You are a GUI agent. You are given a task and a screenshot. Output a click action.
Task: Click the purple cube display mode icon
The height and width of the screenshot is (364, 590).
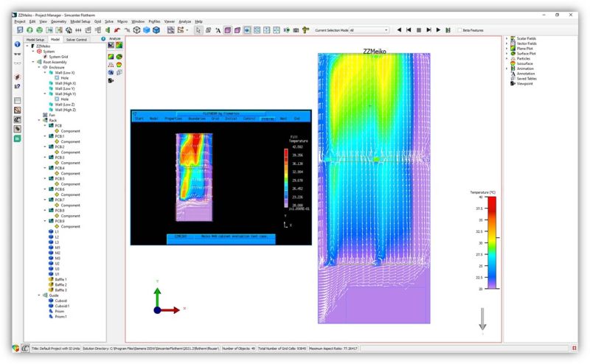[x=228, y=30]
